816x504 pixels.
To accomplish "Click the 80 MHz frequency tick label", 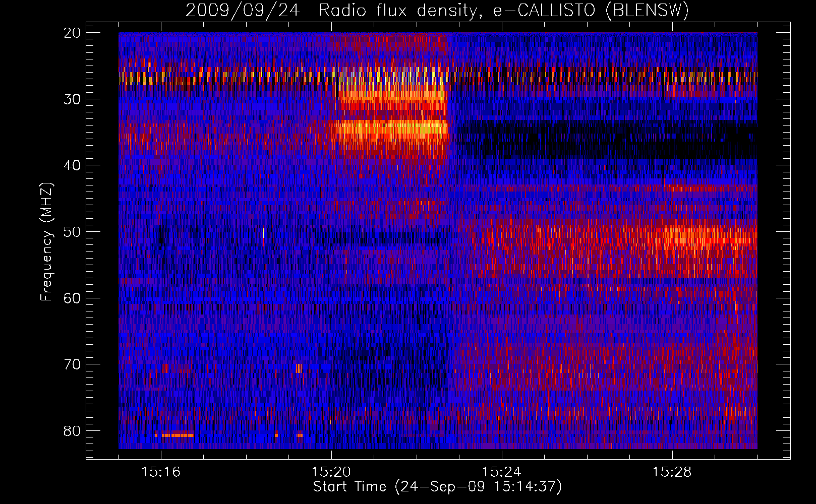I will pos(72,431).
